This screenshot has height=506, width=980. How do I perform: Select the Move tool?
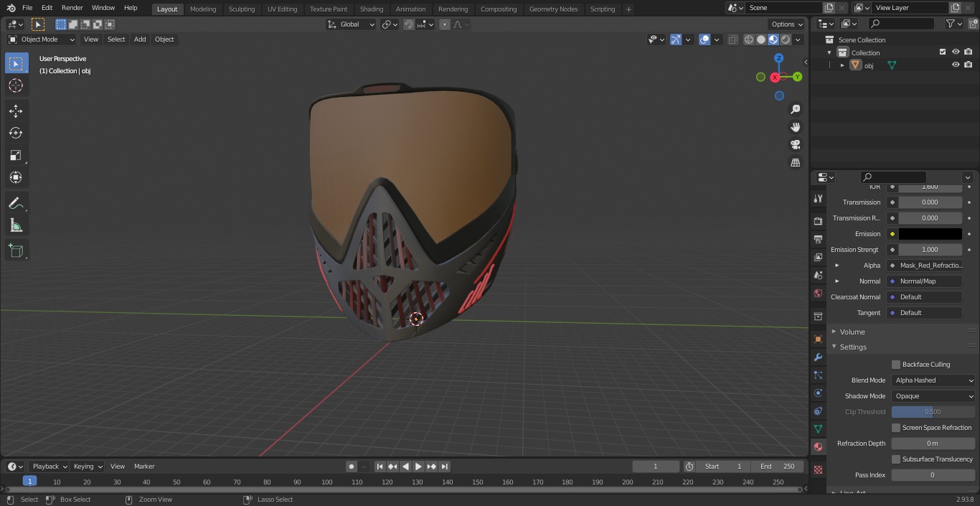pos(16,111)
